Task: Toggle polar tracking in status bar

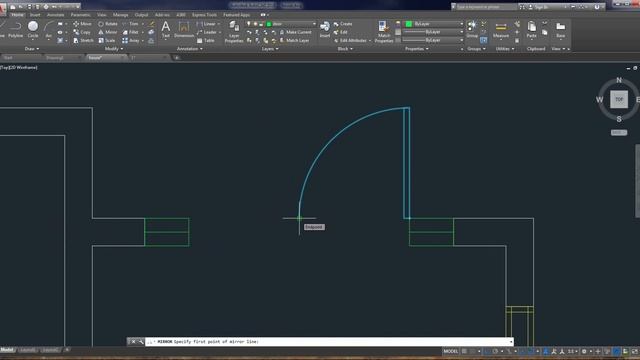Action: pos(495,351)
